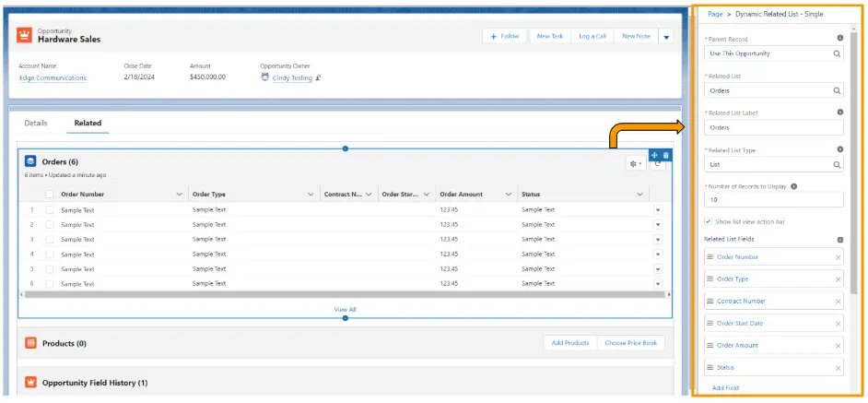Click the Add Field link

[725, 388]
